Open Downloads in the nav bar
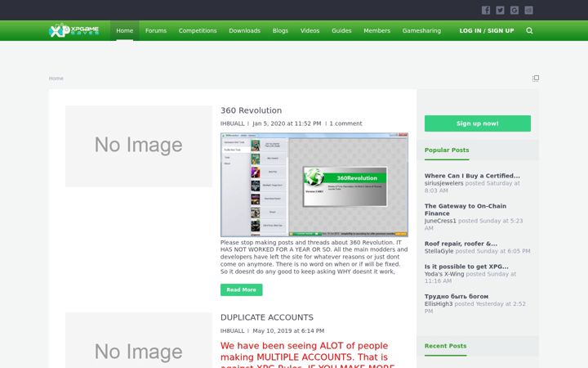The width and height of the screenshot is (588, 368). point(244,31)
